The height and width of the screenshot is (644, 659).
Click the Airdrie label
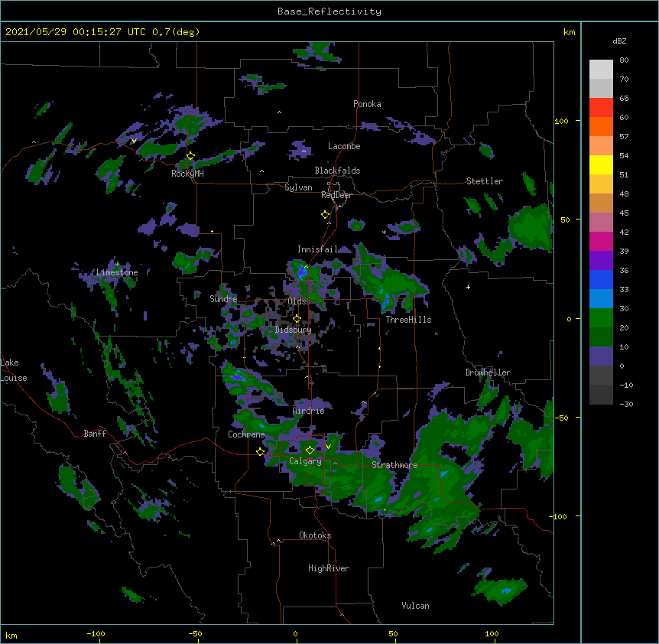[x=309, y=411]
